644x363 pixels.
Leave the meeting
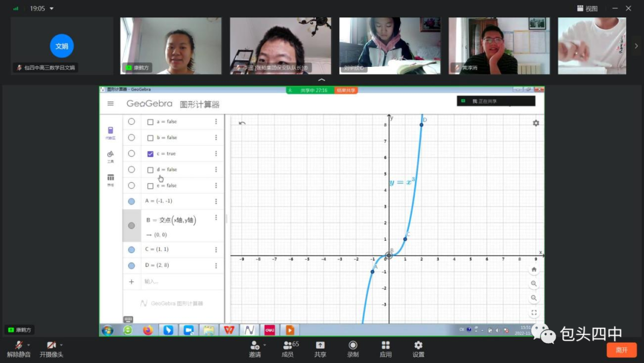(621, 350)
